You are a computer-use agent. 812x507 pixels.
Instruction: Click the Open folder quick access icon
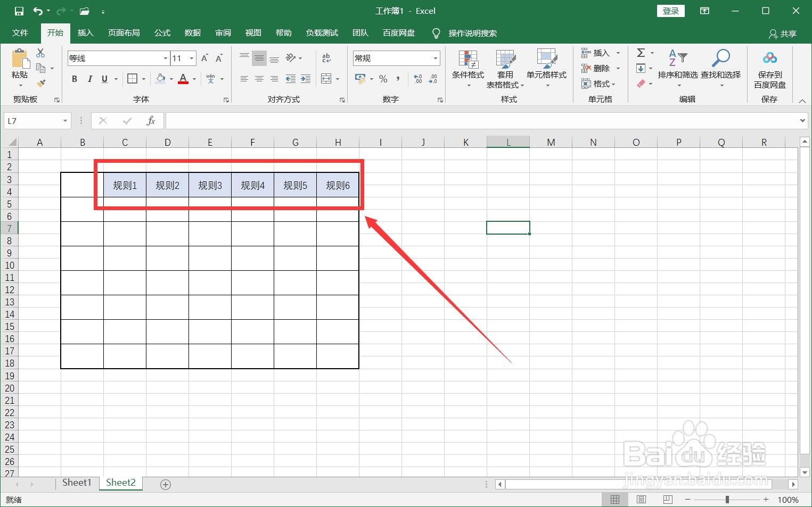tap(84, 11)
